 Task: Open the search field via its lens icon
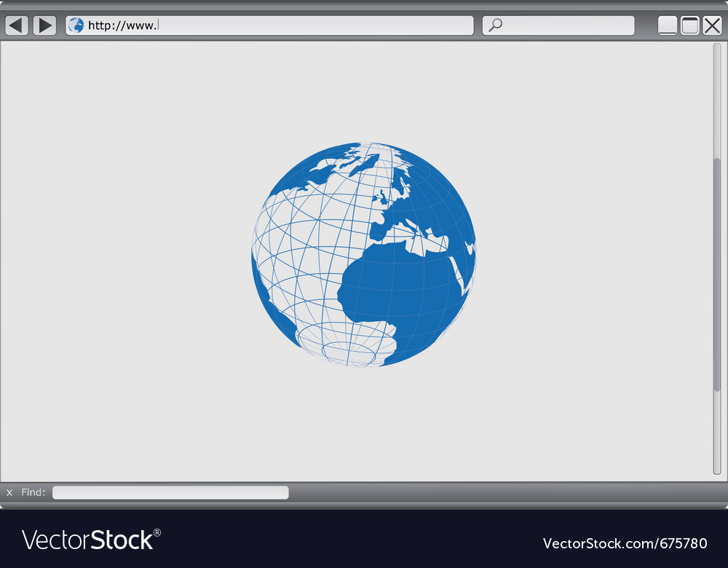click(496, 25)
